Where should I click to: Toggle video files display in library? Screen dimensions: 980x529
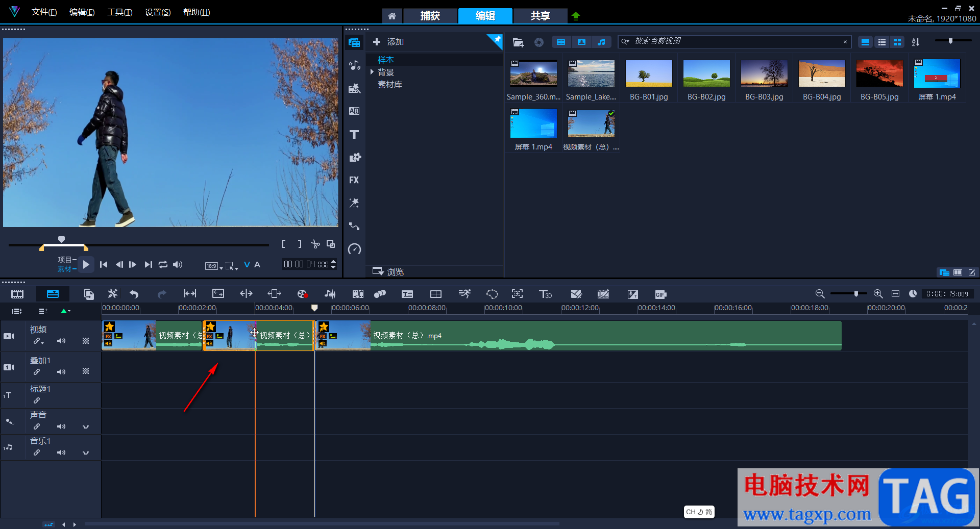point(561,42)
